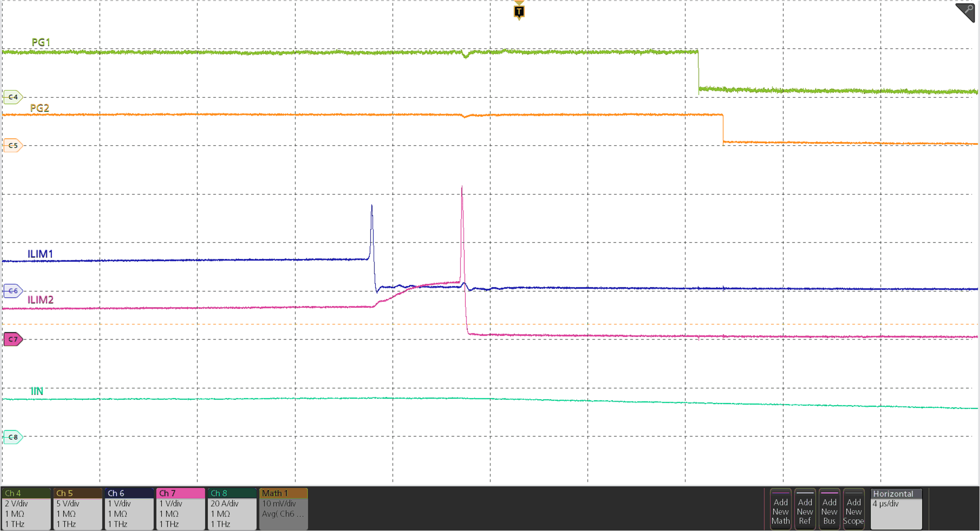Image resolution: width=980 pixels, height=531 pixels.
Task: Toggle the Ch 4 channel badge
Action: 26,493
